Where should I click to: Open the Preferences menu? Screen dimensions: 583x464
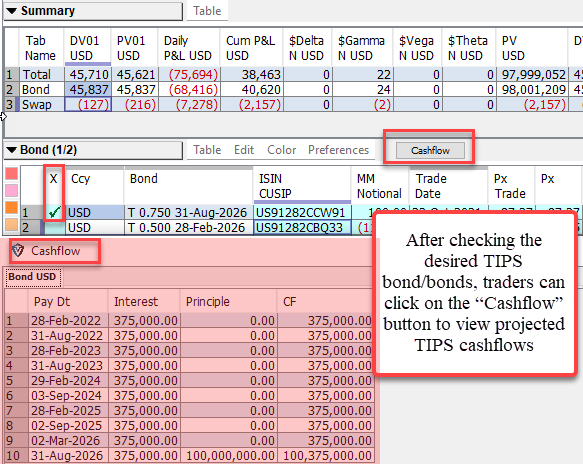[x=338, y=150]
